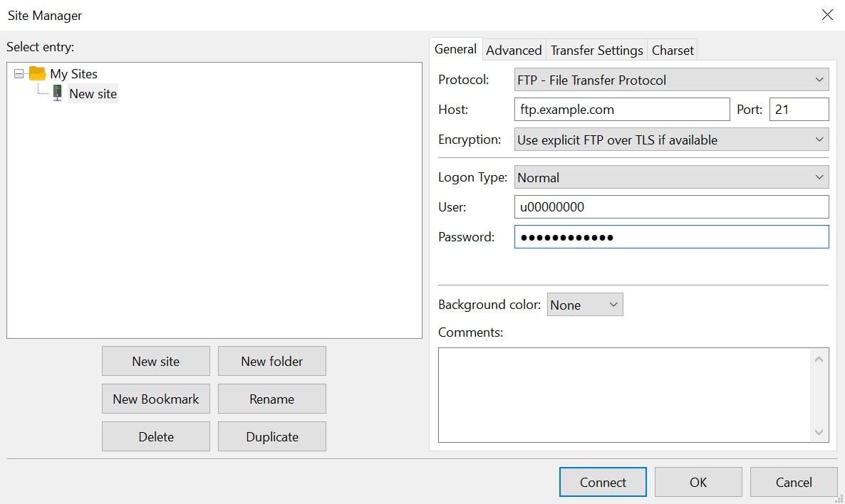The image size is (845, 504).
Task: Click the Duplicate button
Action: coord(271,436)
